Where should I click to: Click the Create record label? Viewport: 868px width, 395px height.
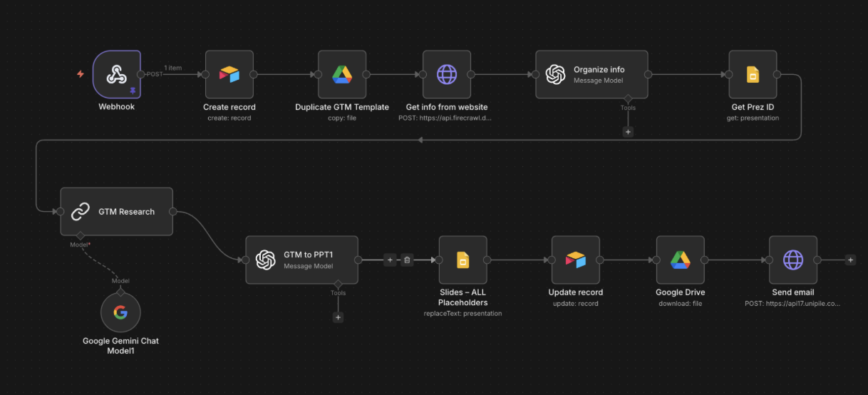pos(229,107)
